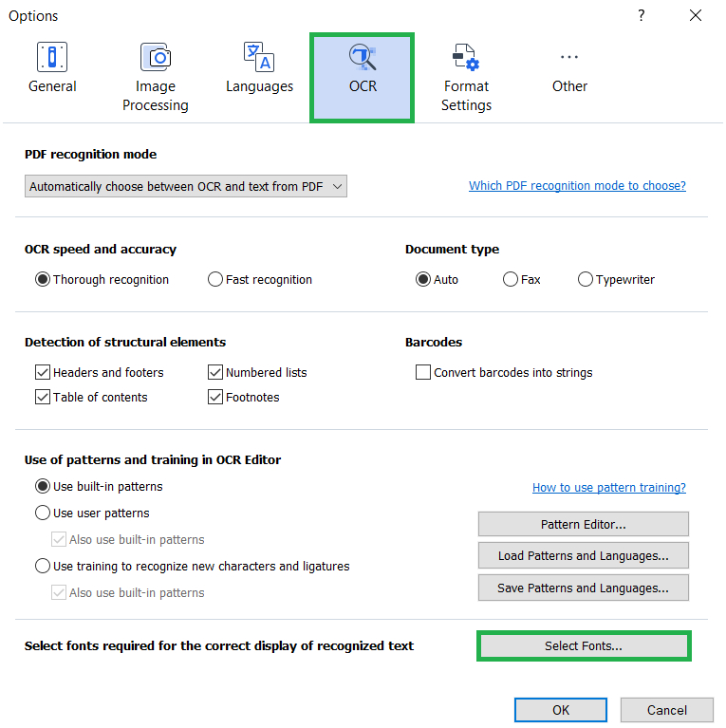
Task: Click the Select Fonts button
Action: (584, 645)
